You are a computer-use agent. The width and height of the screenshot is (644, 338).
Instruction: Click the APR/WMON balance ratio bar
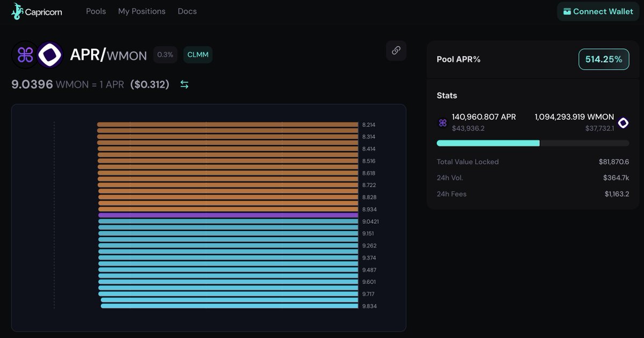pos(533,143)
